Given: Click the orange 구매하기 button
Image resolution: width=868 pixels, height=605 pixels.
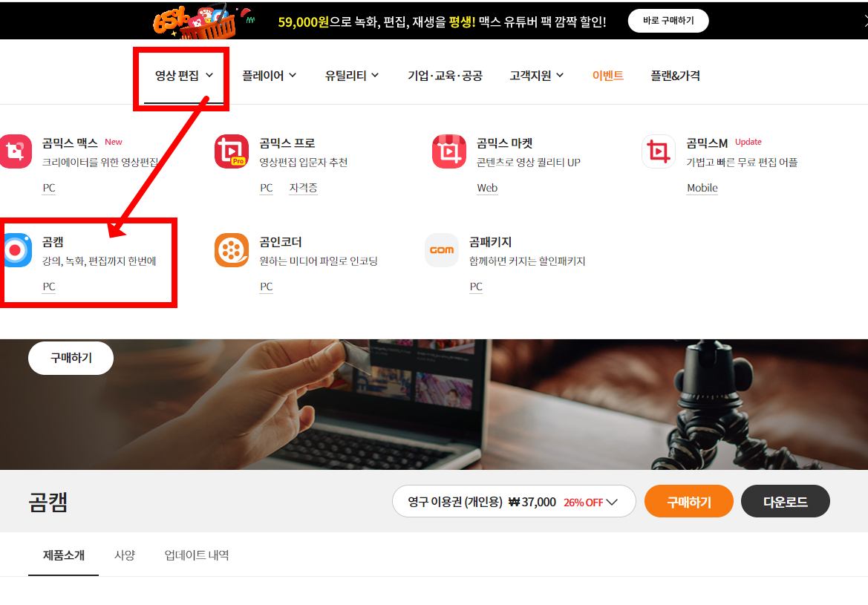Looking at the screenshot, I should pyautogui.click(x=688, y=501).
